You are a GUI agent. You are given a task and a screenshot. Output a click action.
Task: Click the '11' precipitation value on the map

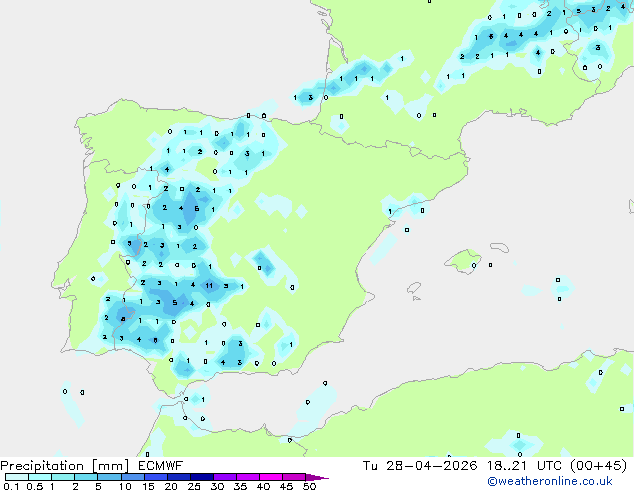[209, 285]
